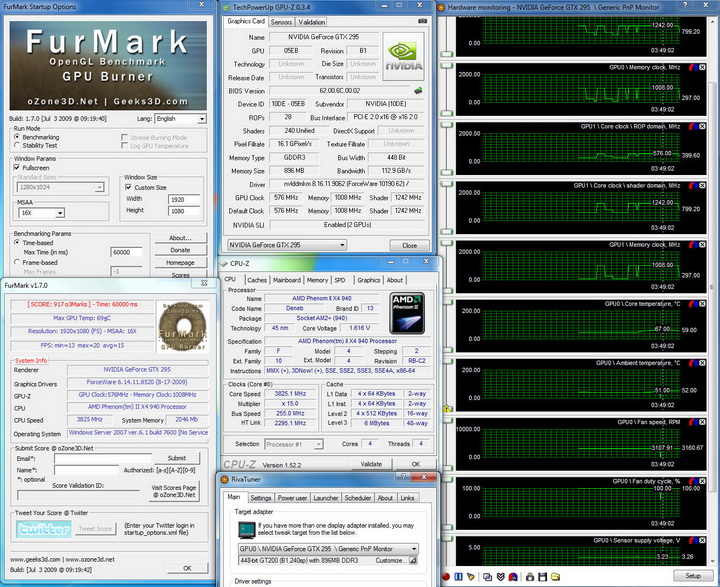This screenshot has width=720, height=587.
Task: Click the Customize expander arrow in RivaTuner
Action: pos(413,560)
